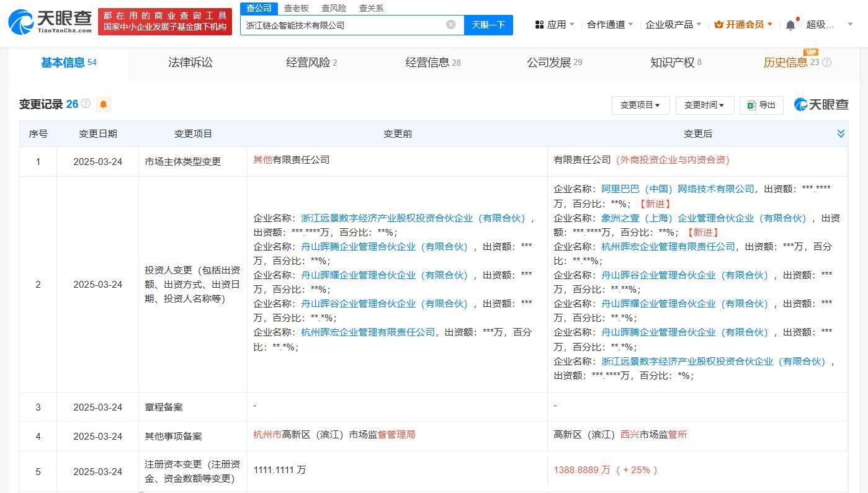Open 舟山晖谷企业管理合伙企业 link in 变更前 column

385,303
